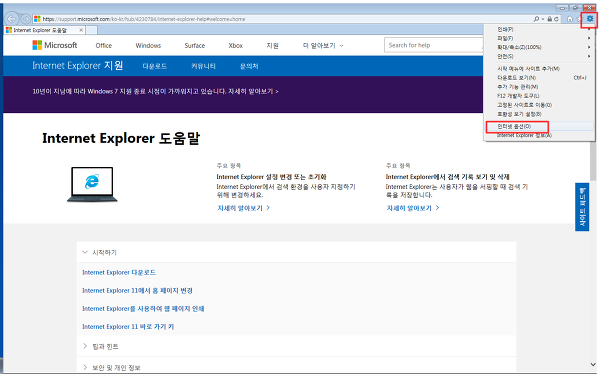Click 자세히 알아보기 under 설정 변경 또는 초기화
The image size is (600, 377).
click(243, 208)
